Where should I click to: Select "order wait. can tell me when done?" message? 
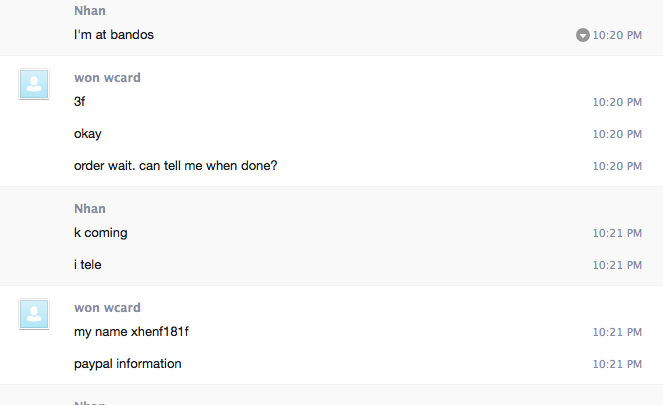[x=175, y=166]
